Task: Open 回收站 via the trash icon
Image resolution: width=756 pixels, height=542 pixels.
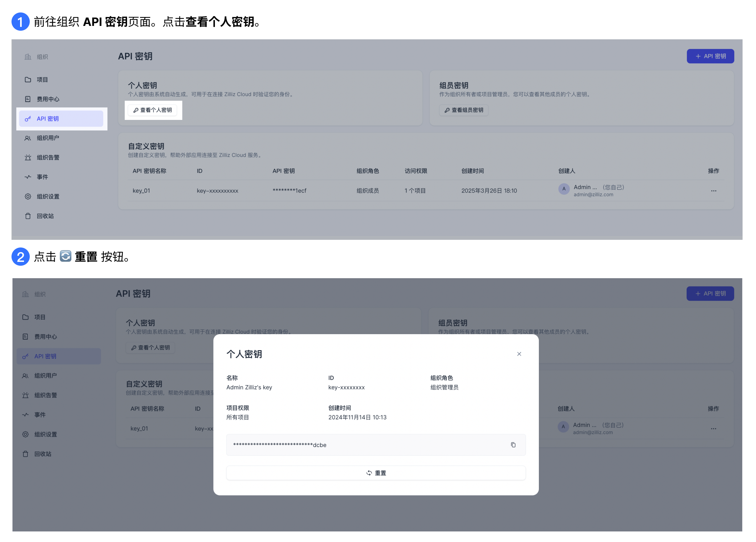Action: tap(28, 216)
